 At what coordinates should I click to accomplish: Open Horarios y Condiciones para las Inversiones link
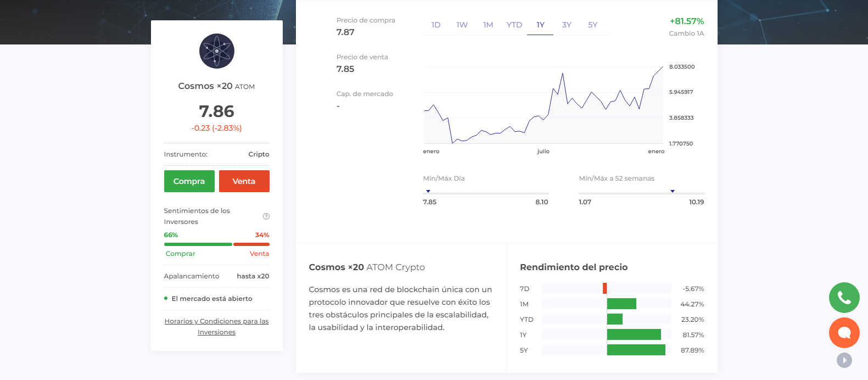217,327
